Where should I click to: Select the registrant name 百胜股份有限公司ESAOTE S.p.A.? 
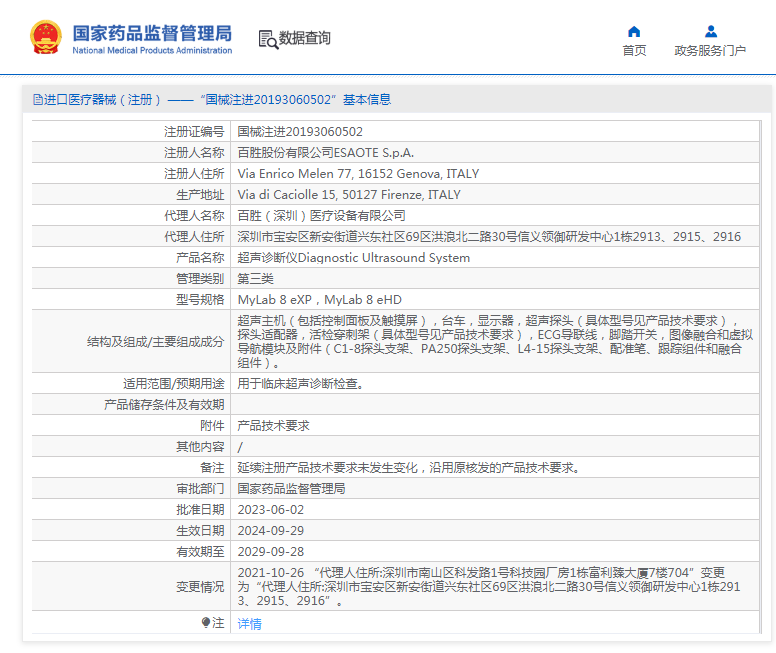click(x=325, y=153)
